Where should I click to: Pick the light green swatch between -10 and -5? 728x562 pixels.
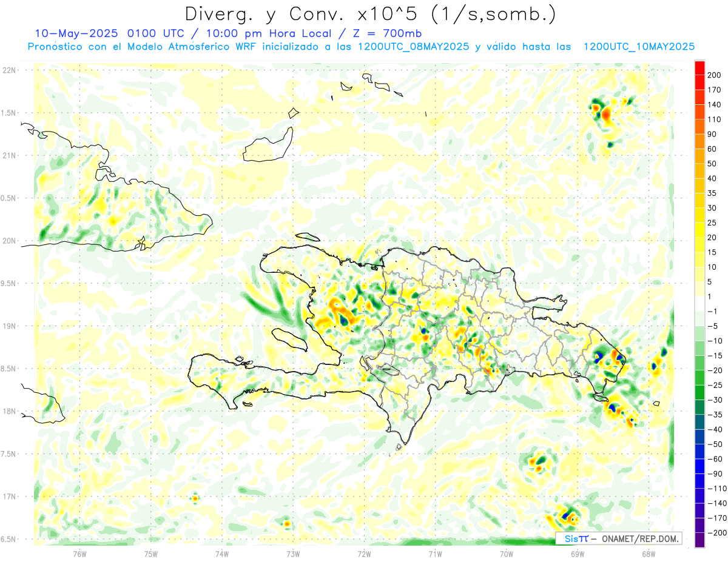point(699,333)
